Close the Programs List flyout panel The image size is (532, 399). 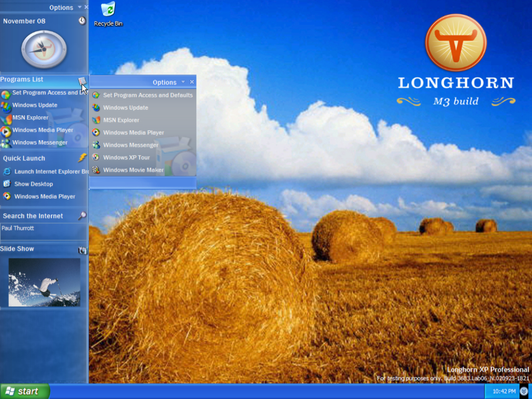click(x=192, y=82)
